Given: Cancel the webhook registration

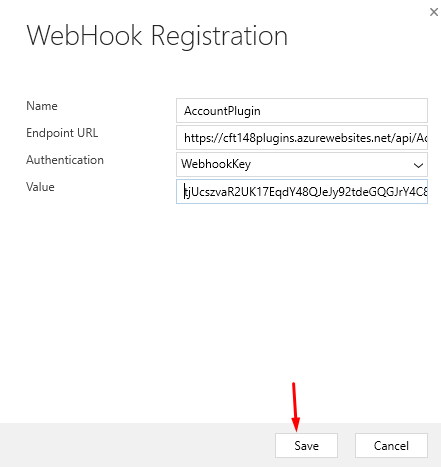Looking at the screenshot, I should tap(391, 446).
